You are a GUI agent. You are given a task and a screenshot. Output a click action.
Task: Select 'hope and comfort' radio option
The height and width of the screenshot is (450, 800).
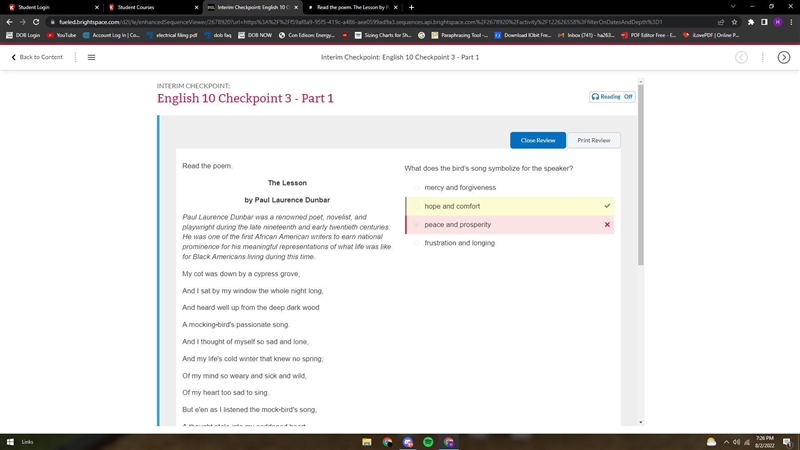click(416, 206)
